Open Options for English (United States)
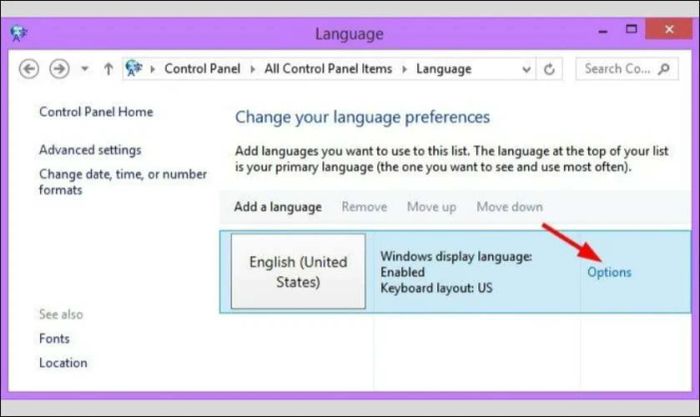This screenshot has height=417, width=700. pos(609,272)
